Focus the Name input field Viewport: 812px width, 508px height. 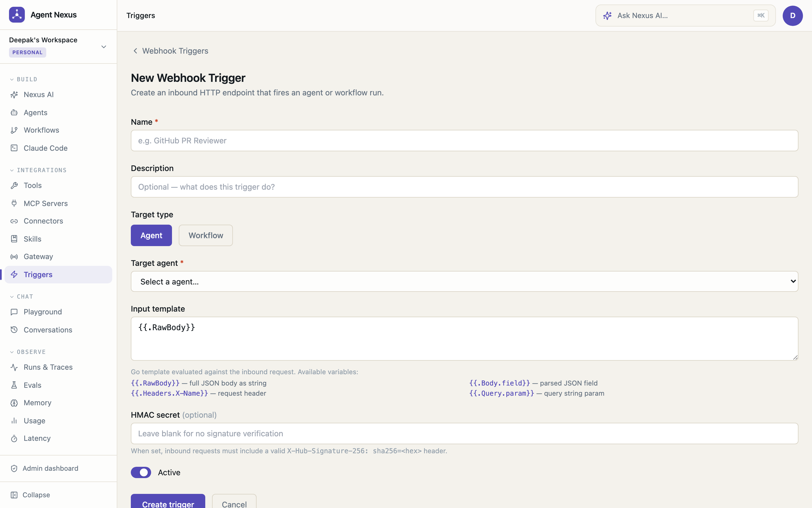coord(464,141)
